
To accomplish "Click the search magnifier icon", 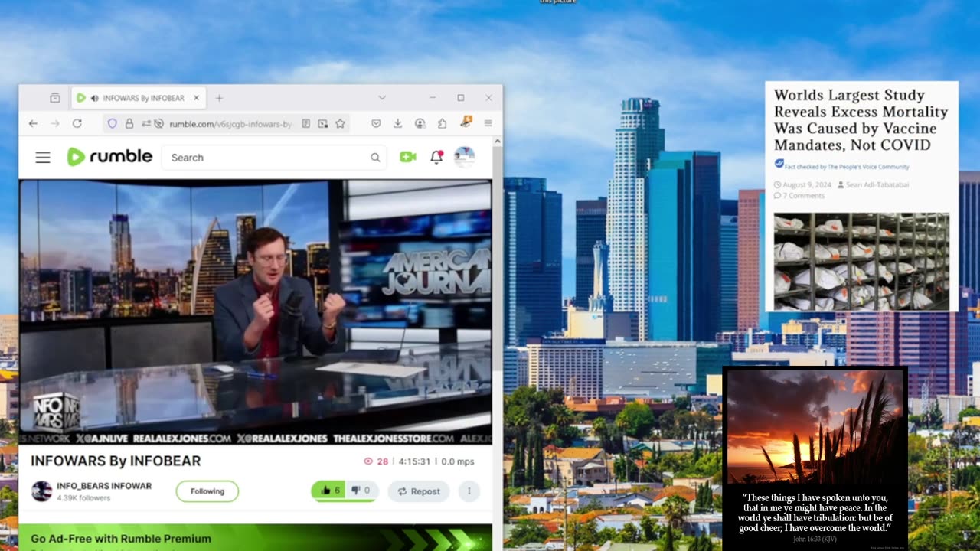I will [x=375, y=158].
